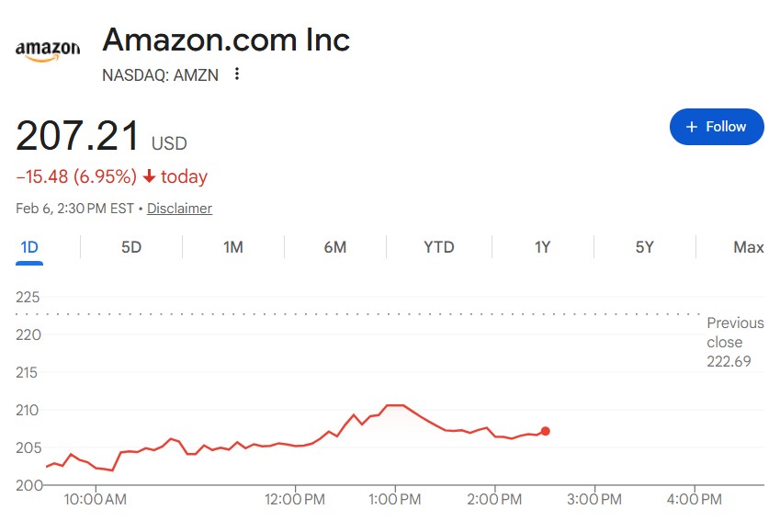Click the 1:00 PM chart time label
This screenshot has width=780, height=532.
[395, 500]
